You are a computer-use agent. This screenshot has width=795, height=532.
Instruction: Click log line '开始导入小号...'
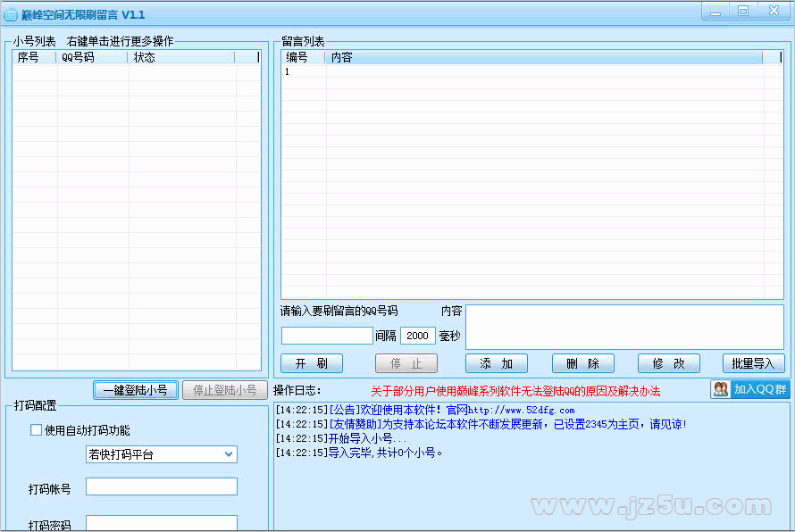coord(340,438)
